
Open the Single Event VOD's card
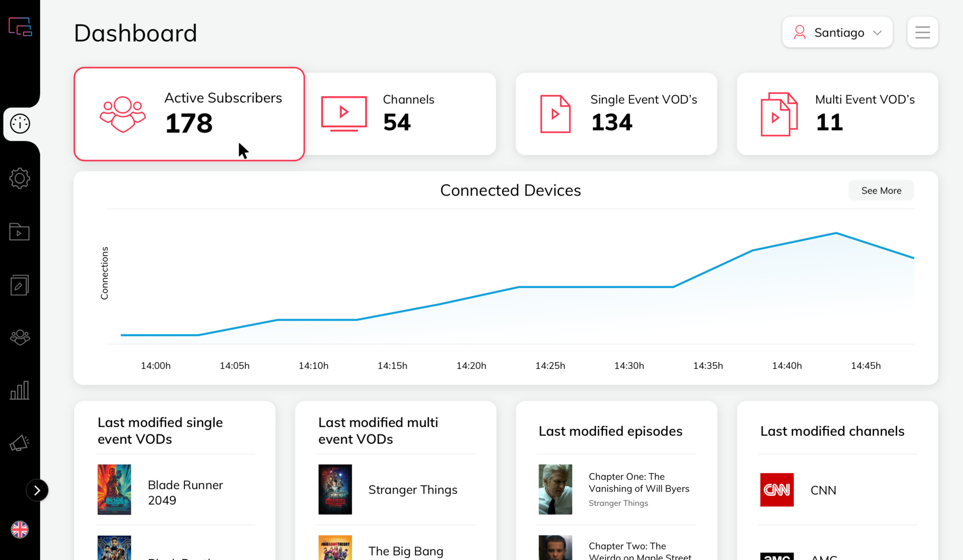[x=616, y=114]
